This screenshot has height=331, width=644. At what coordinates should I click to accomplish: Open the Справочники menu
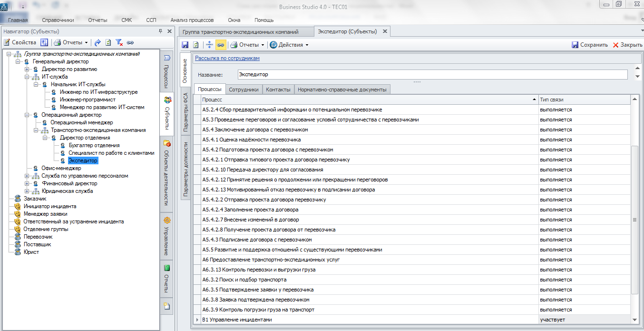pos(58,20)
